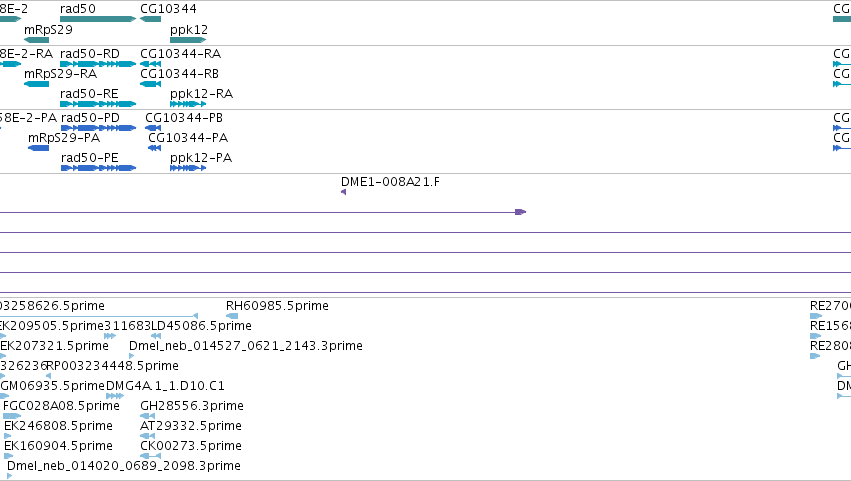This screenshot has height=481, width=851.
Task: Select the LD45086.5prime EST label
Action: pyautogui.click(x=201, y=326)
